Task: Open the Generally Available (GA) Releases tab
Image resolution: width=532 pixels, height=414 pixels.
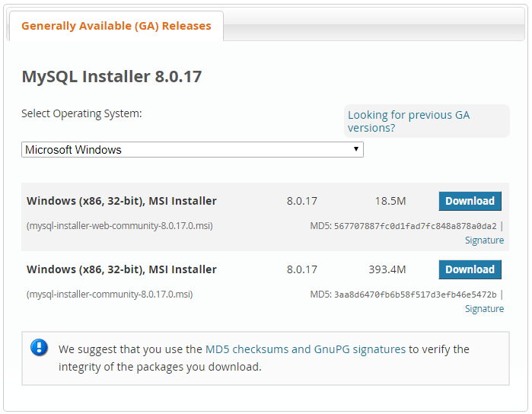Action: pyautogui.click(x=116, y=26)
